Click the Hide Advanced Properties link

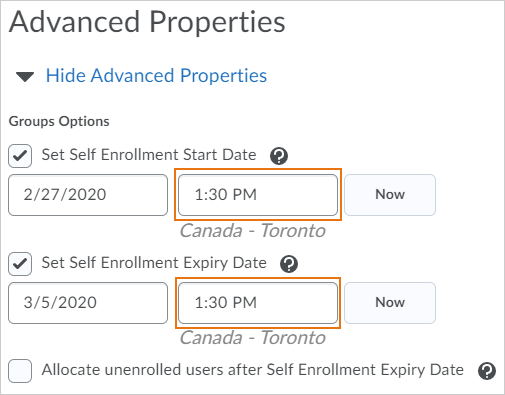tap(156, 75)
